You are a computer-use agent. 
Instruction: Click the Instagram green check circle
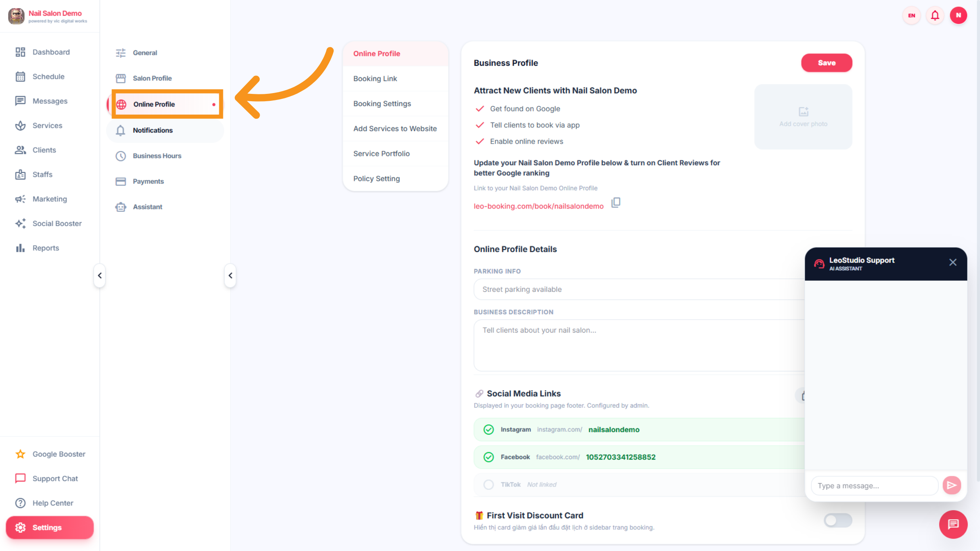488,429
